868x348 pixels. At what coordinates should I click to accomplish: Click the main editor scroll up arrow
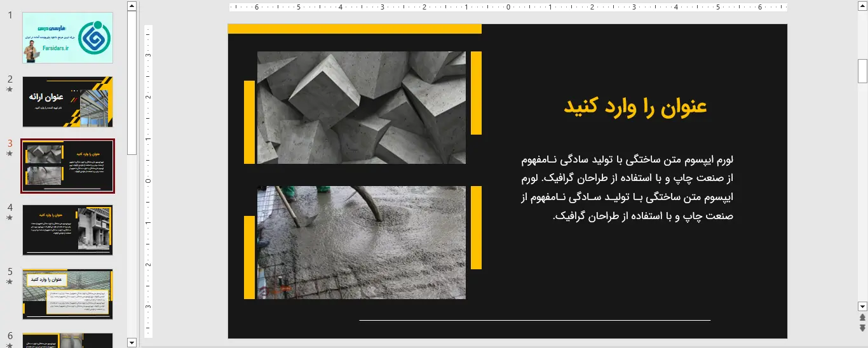coord(862,6)
